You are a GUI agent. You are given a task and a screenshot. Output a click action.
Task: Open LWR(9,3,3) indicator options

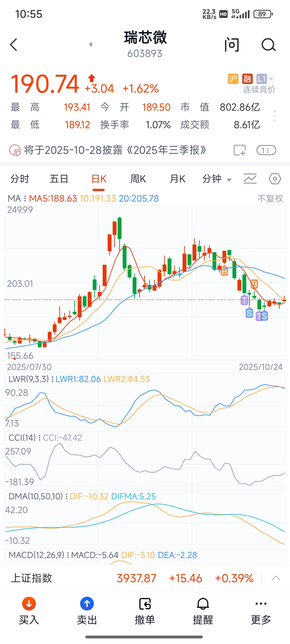click(x=31, y=379)
